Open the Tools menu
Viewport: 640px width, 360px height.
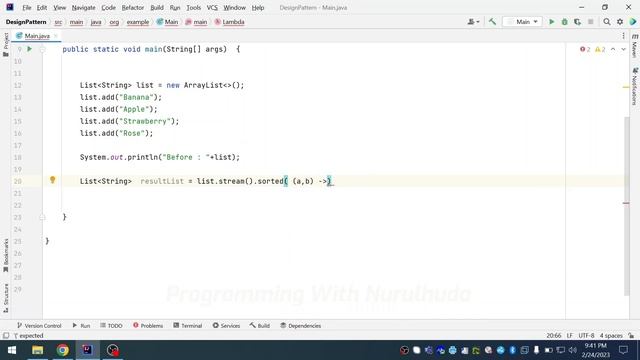coord(193,8)
